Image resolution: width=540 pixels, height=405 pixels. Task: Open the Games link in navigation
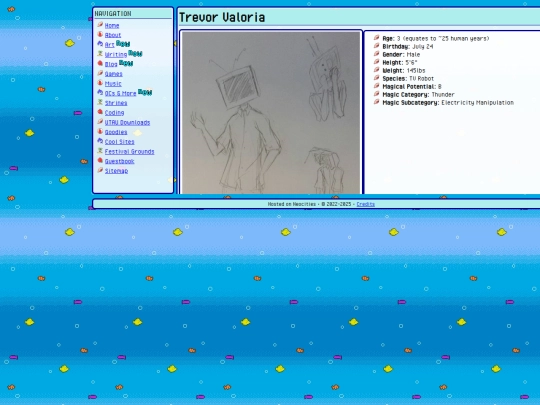tap(113, 74)
